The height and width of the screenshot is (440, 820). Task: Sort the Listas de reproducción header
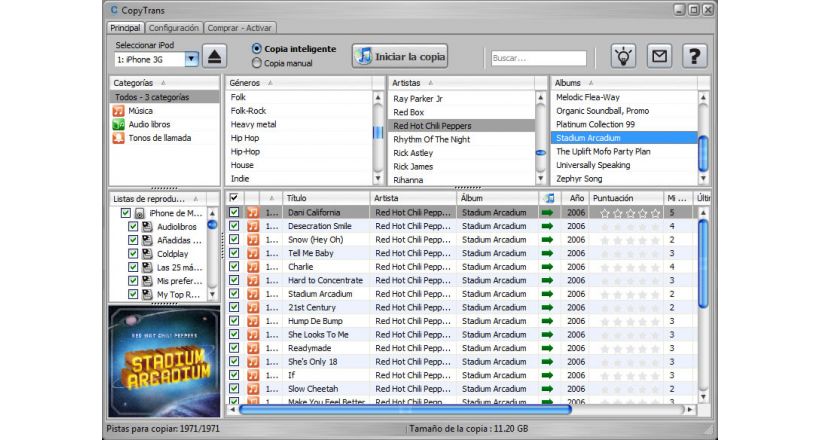pyautogui.click(x=158, y=199)
